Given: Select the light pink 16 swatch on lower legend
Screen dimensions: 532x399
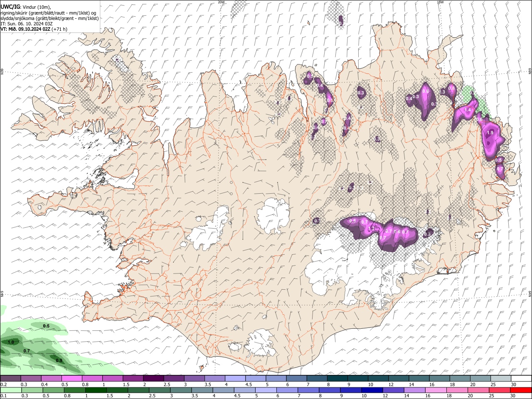Looking at the screenshot, I should tap(435, 390).
